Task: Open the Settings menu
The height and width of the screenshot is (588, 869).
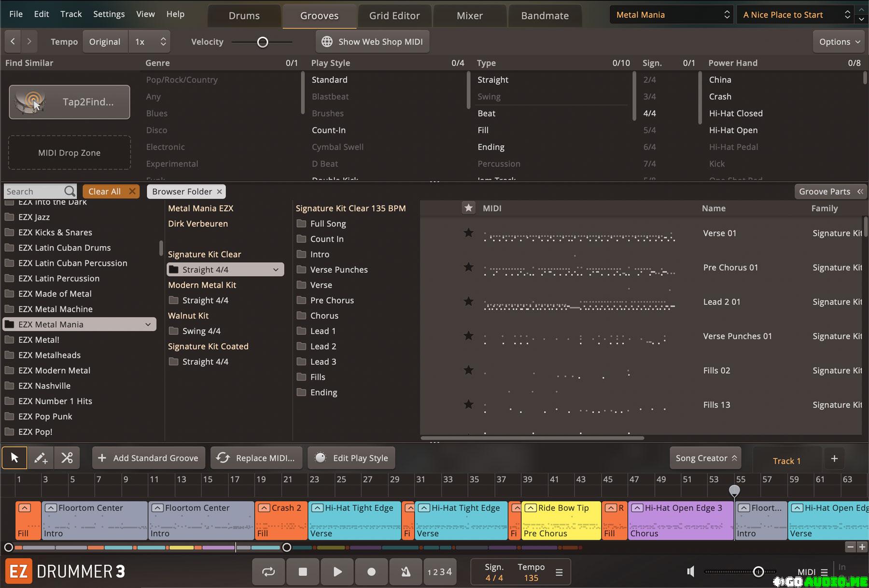Action: coord(109,14)
